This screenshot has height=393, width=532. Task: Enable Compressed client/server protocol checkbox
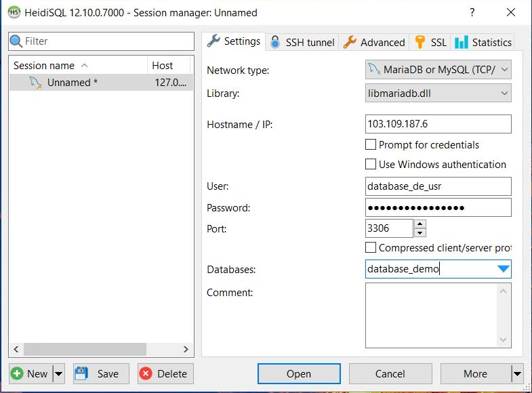click(x=371, y=248)
